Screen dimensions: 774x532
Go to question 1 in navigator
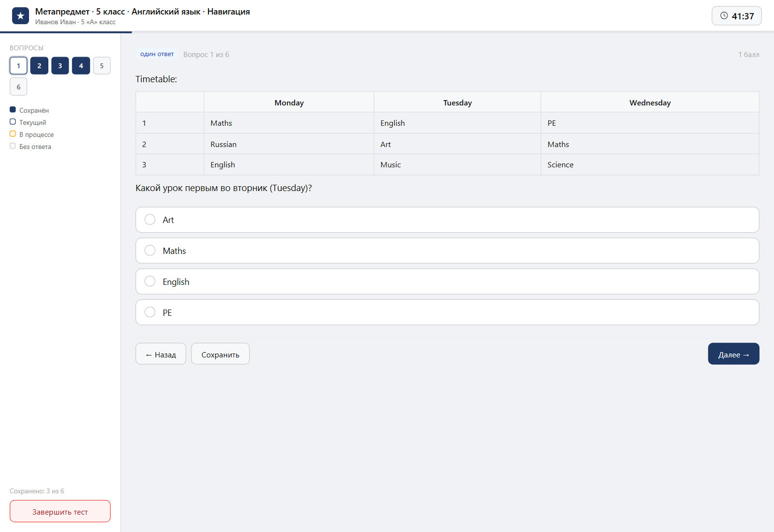pos(18,66)
